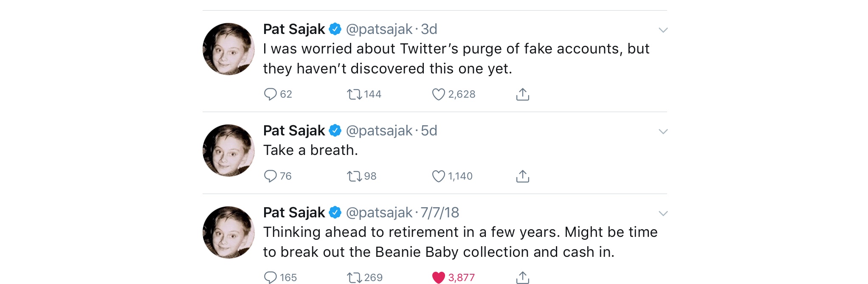The height and width of the screenshot is (284, 868).
Task: Reply to the "Take a breath." tweet
Action: click(x=270, y=176)
